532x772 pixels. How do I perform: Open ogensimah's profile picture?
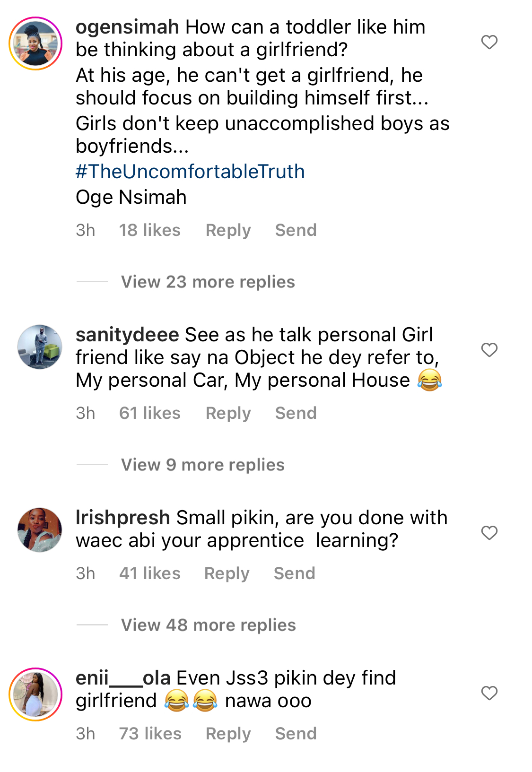pos(35,43)
